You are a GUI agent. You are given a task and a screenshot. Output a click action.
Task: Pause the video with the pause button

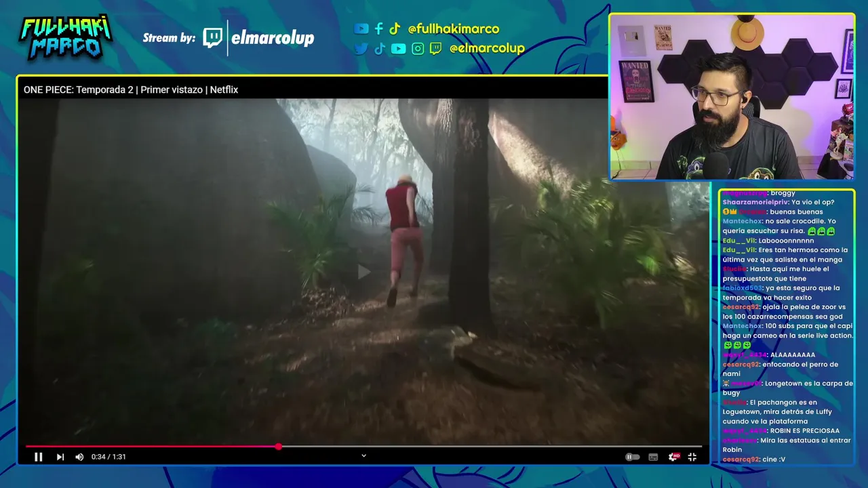tap(39, 457)
